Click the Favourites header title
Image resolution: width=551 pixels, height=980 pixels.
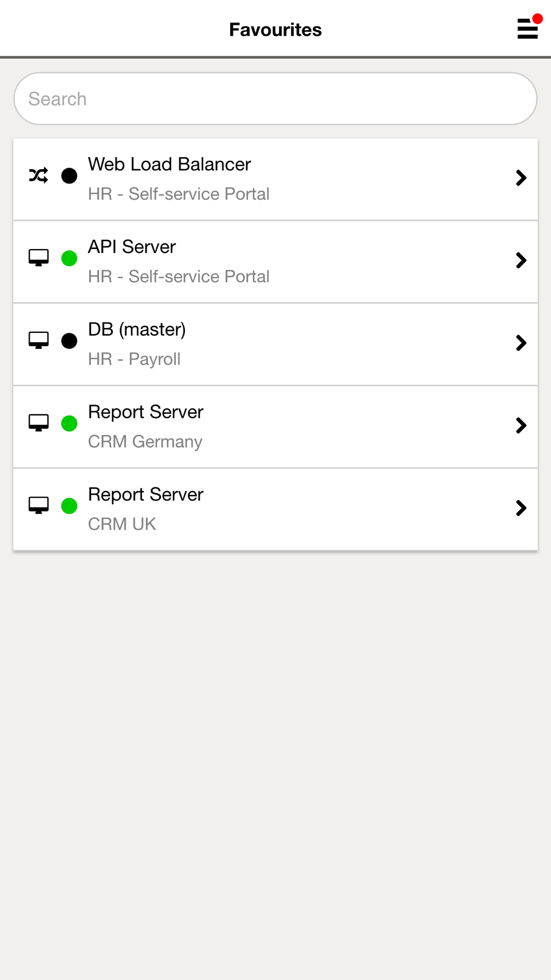click(x=275, y=29)
